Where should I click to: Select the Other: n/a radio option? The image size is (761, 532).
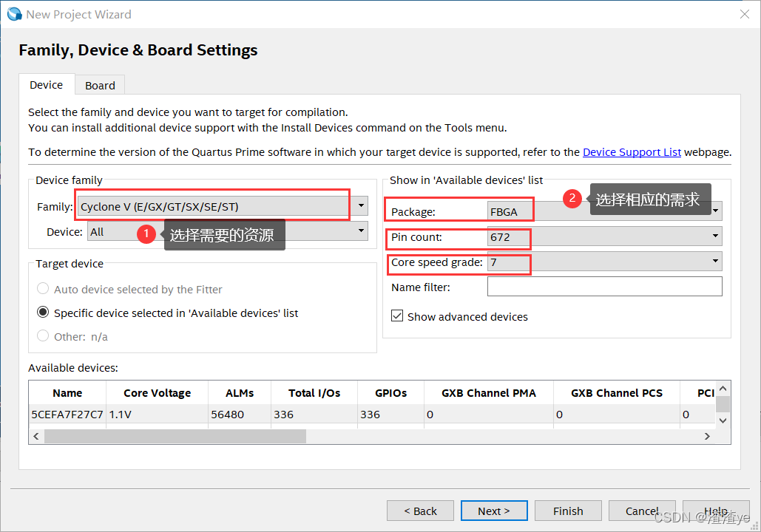pos(43,336)
